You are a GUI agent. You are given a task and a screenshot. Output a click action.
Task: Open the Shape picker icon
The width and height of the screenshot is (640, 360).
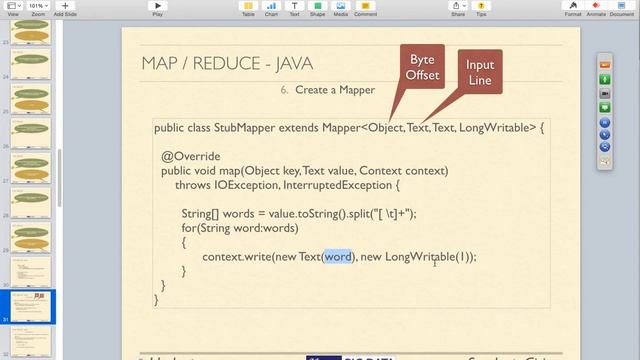(x=318, y=6)
